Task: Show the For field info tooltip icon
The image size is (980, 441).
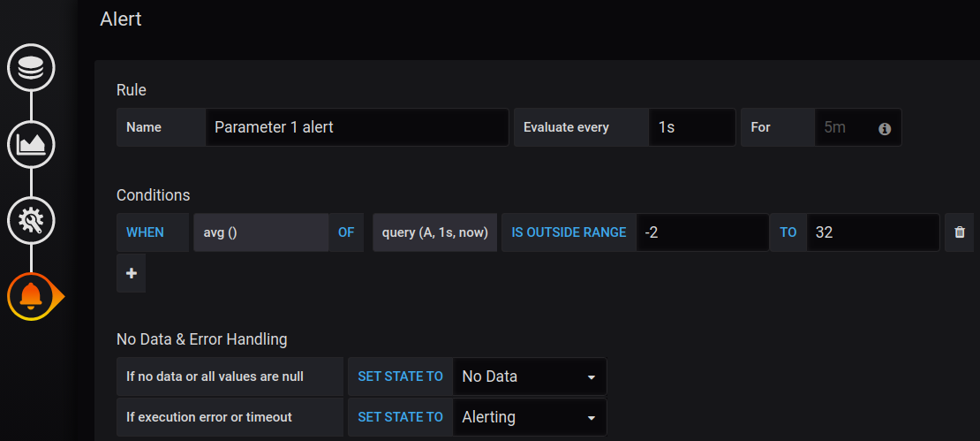Action: pyautogui.click(x=885, y=129)
